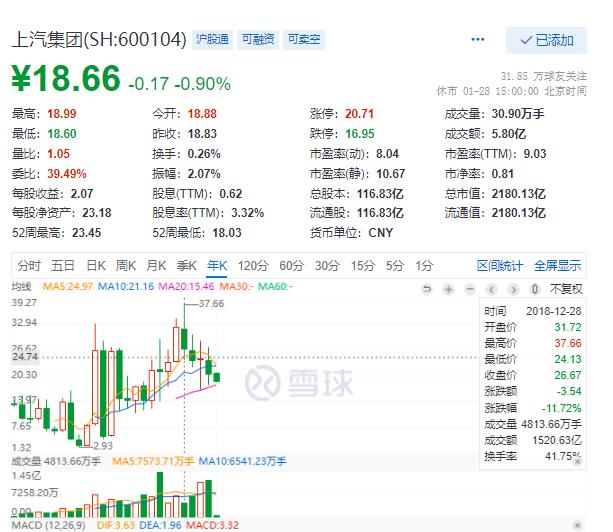Click the MA10:21.16 moving average label
Viewport: 613px width, 532px height.
125,287
